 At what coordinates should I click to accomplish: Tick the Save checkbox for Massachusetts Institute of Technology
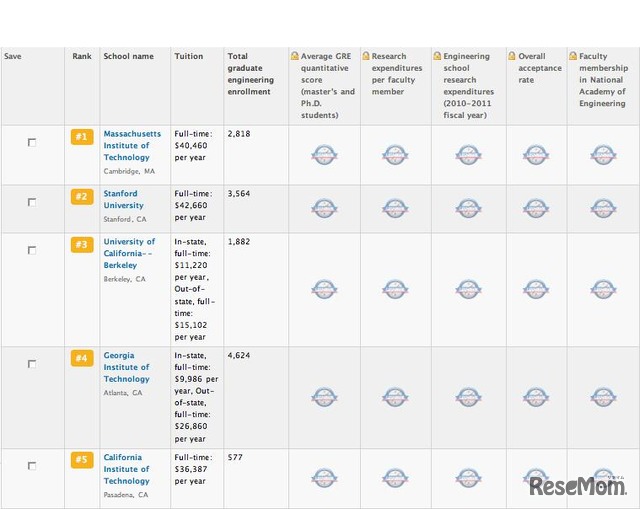tap(32, 142)
